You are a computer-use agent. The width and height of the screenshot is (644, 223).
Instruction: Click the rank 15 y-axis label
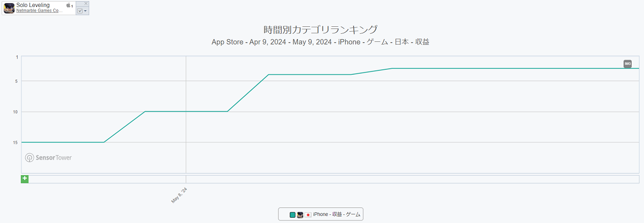pyautogui.click(x=16, y=142)
